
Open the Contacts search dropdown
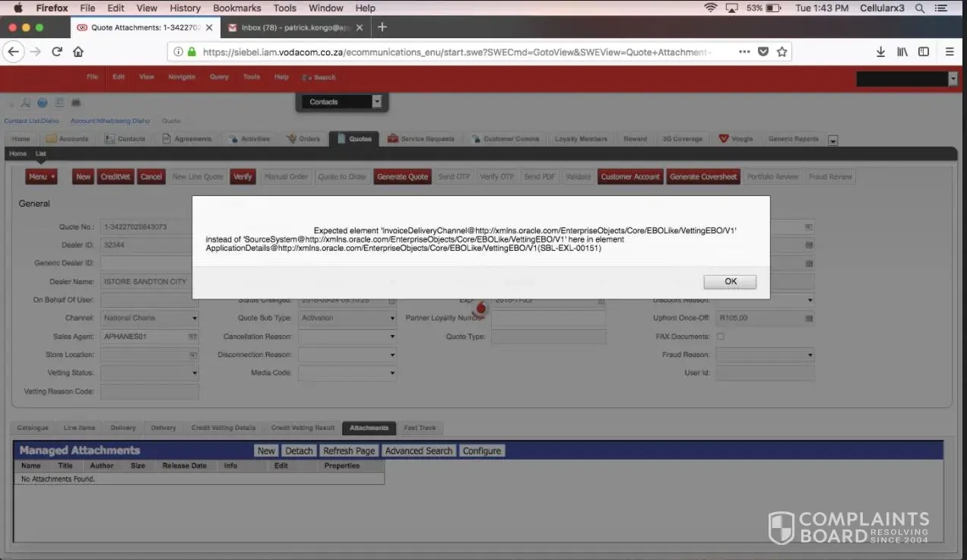[x=376, y=102]
